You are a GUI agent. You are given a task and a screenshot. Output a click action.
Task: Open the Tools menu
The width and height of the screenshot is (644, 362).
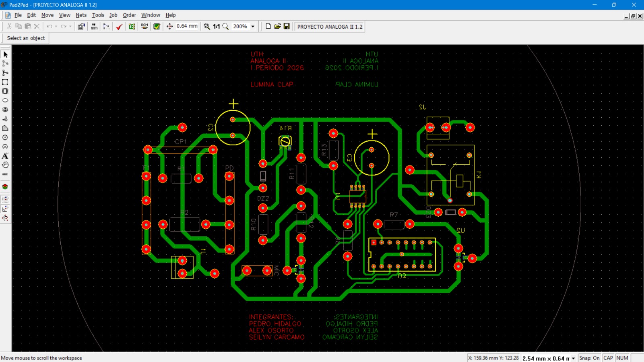pyautogui.click(x=98, y=15)
